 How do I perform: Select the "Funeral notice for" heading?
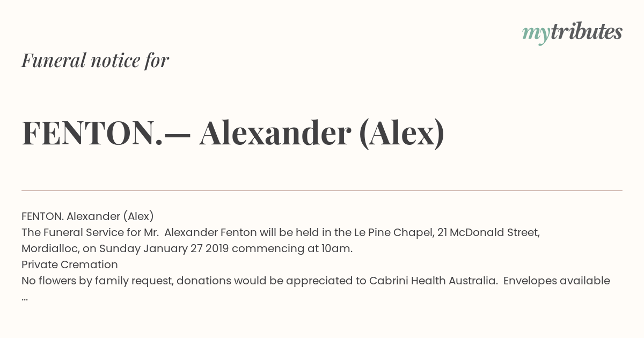click(95, 61)
